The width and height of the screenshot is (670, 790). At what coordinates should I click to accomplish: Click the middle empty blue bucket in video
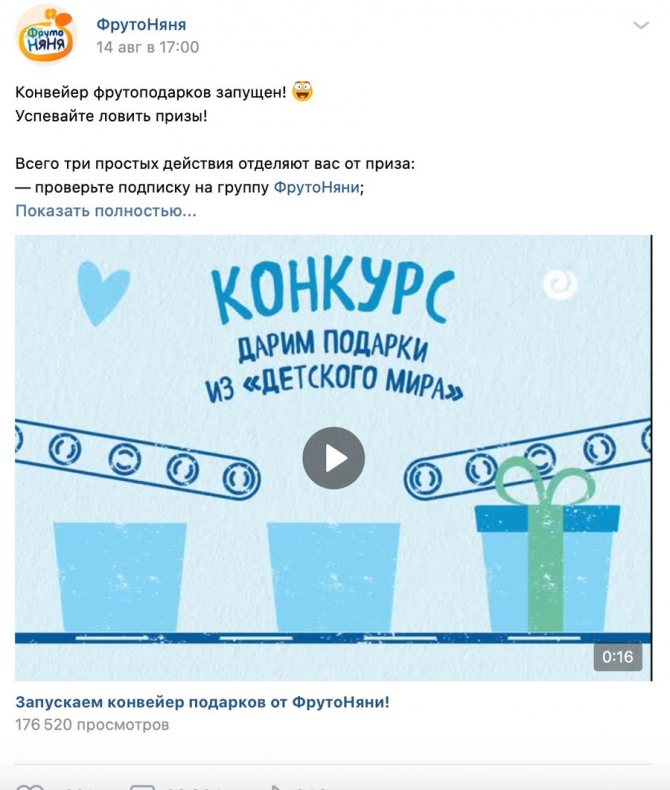[333, 577]
